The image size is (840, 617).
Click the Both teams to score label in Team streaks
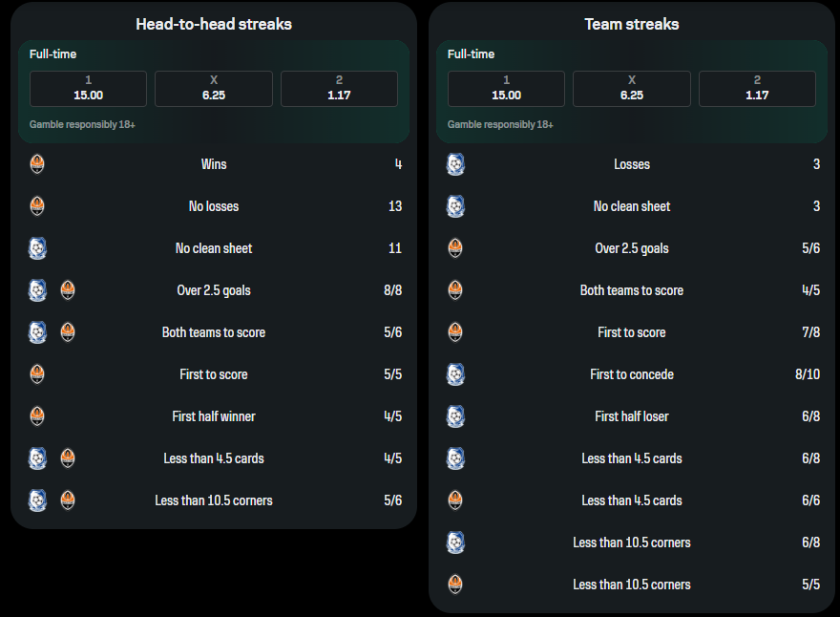click(632, 290)
